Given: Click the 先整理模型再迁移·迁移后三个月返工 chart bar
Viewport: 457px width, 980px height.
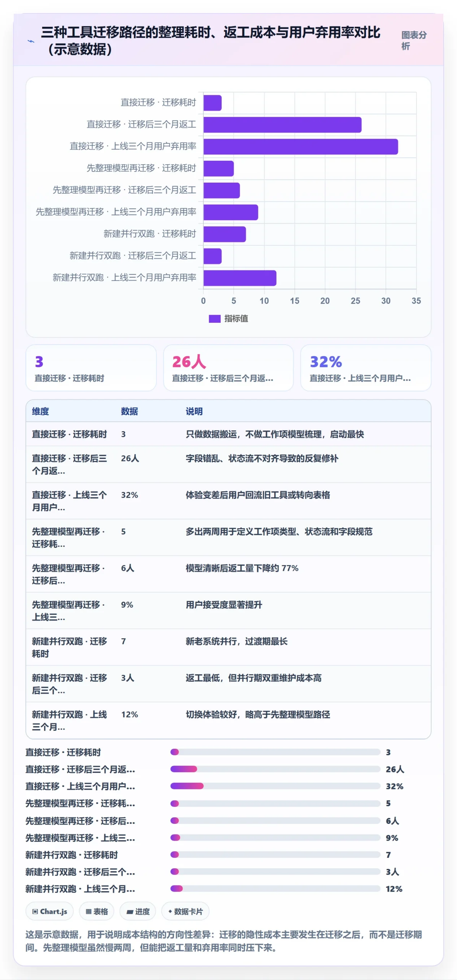Looking at the screenshot, I should click(221, 190).
